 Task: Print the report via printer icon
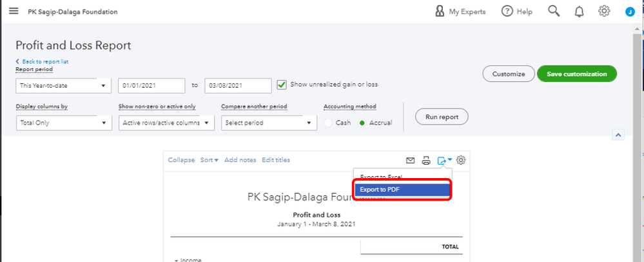(426, 161)
